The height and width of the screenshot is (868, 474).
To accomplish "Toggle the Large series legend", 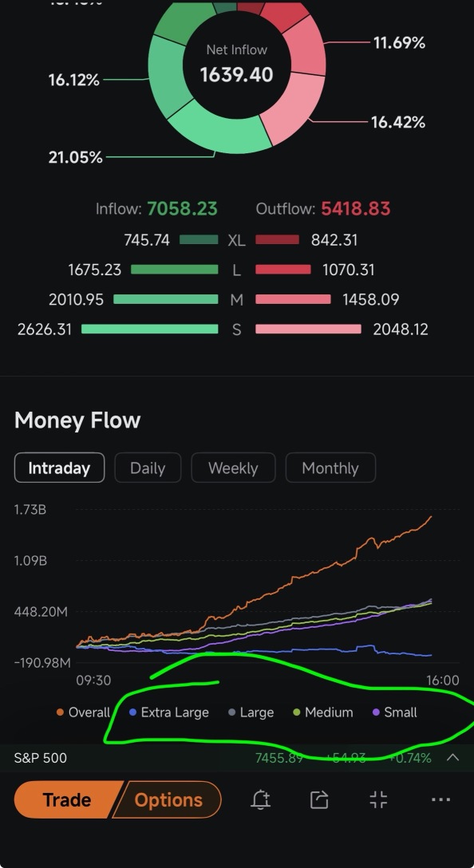I will pos(251,712).
